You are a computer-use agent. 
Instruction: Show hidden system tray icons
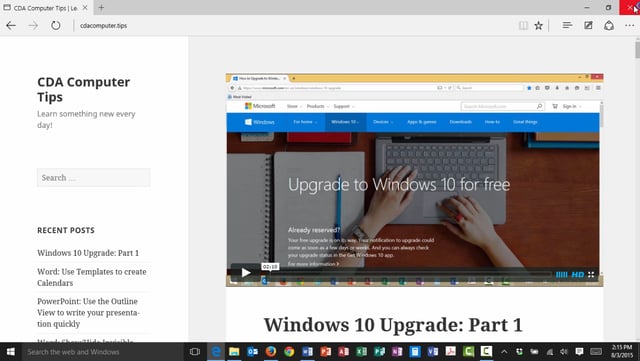pyautogui.click(x=504, y=352)
